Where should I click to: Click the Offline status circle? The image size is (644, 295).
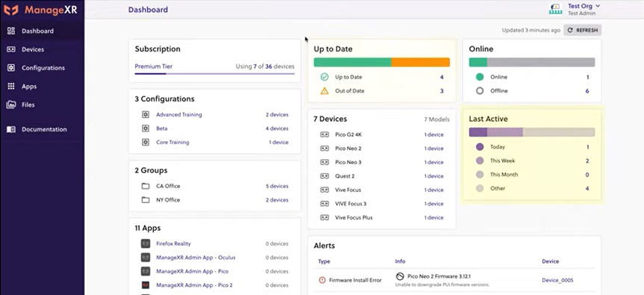pos(480,90)
